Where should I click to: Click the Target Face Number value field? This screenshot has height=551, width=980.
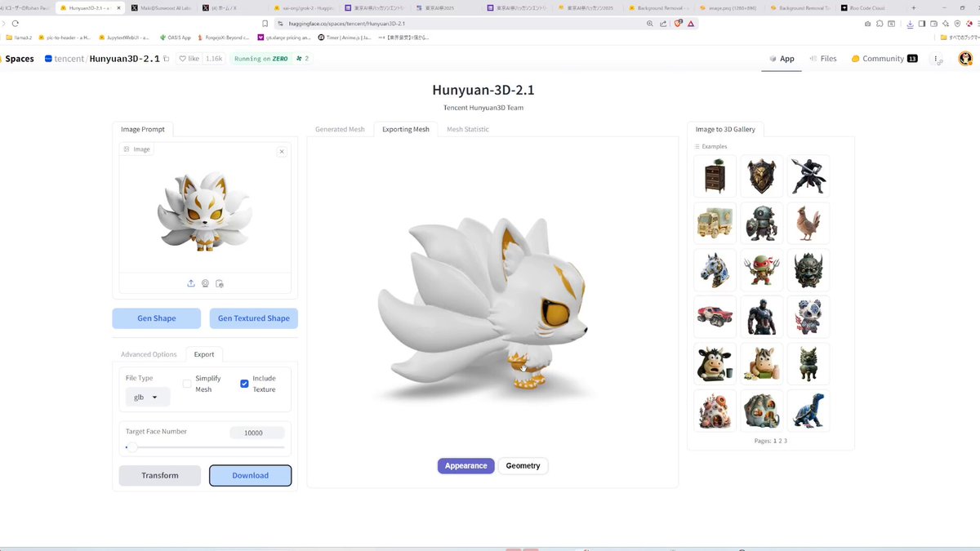click(257, 433)
